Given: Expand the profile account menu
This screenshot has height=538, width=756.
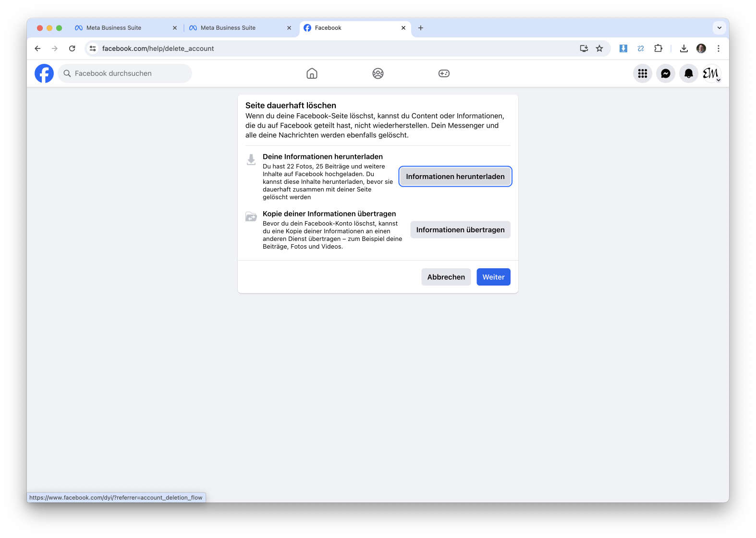Looking at the screenshot, I should [711, 73].
